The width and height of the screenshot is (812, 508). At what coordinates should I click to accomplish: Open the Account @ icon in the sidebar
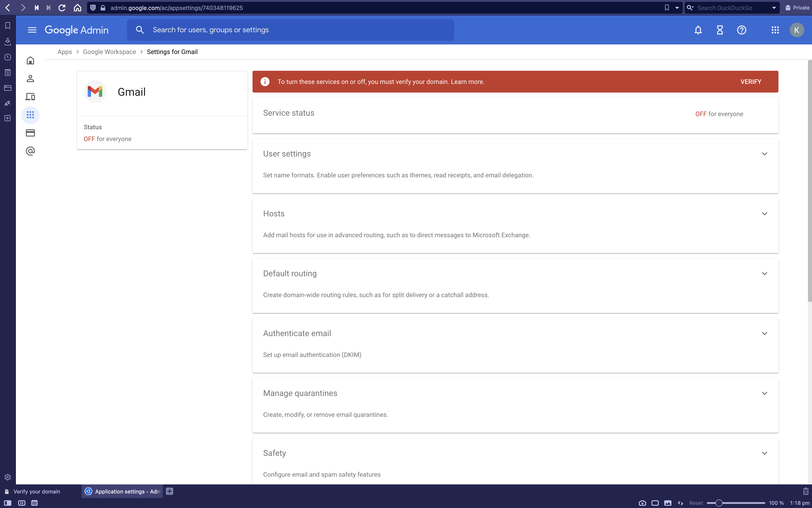tap(30, 151)
